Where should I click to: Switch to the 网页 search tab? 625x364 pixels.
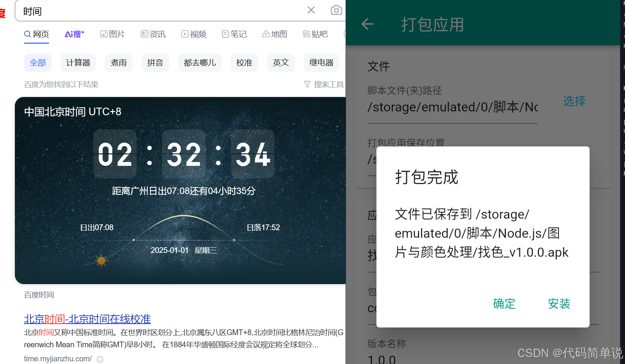(x=36, y=34)
